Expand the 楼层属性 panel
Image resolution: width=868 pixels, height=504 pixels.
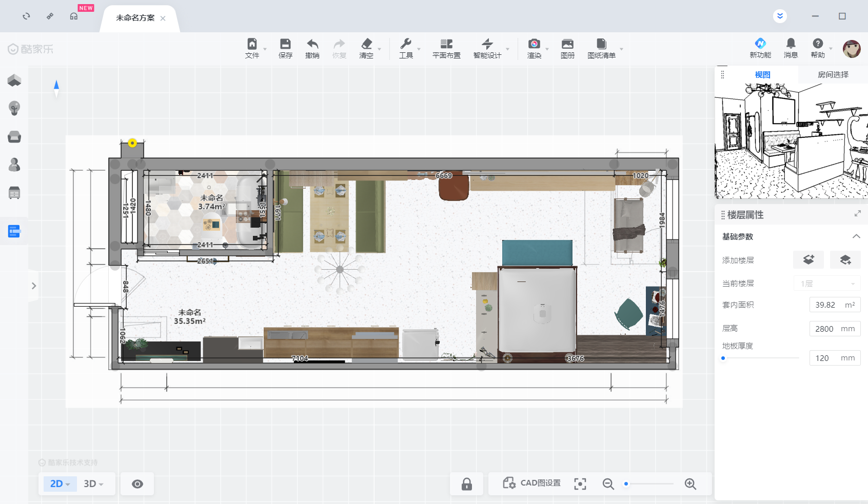pyautogui.click(x=857, y=213)
